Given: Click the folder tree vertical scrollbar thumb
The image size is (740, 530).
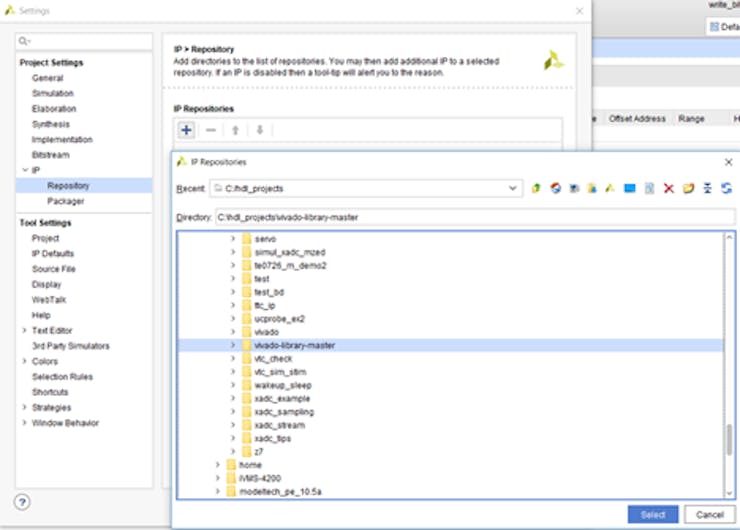Looking at the screenshot, I should click(x=729, y=439).
